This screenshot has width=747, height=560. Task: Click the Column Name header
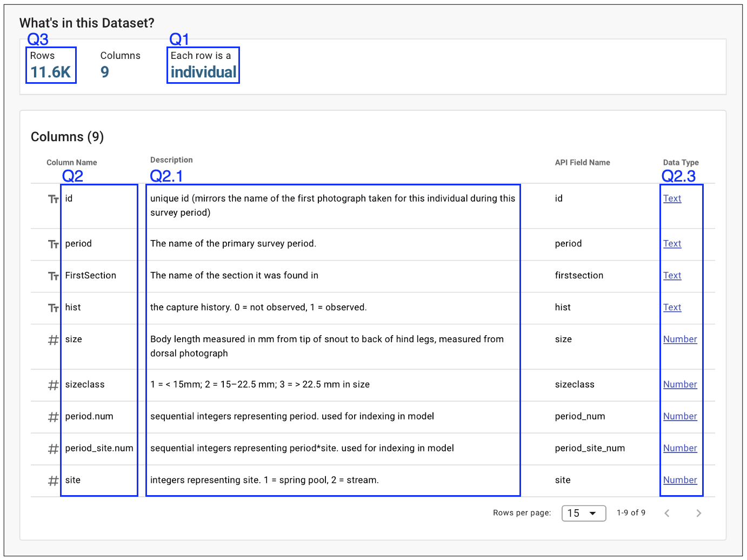72,163
